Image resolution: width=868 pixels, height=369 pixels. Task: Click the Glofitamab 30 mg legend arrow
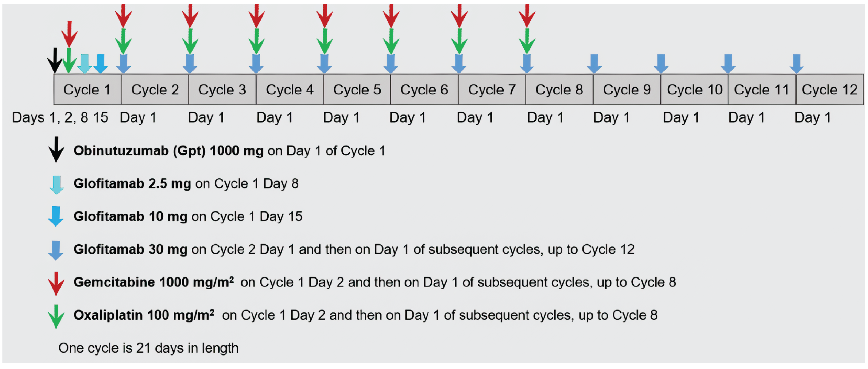pyautogui.click(x=56, y=250)
